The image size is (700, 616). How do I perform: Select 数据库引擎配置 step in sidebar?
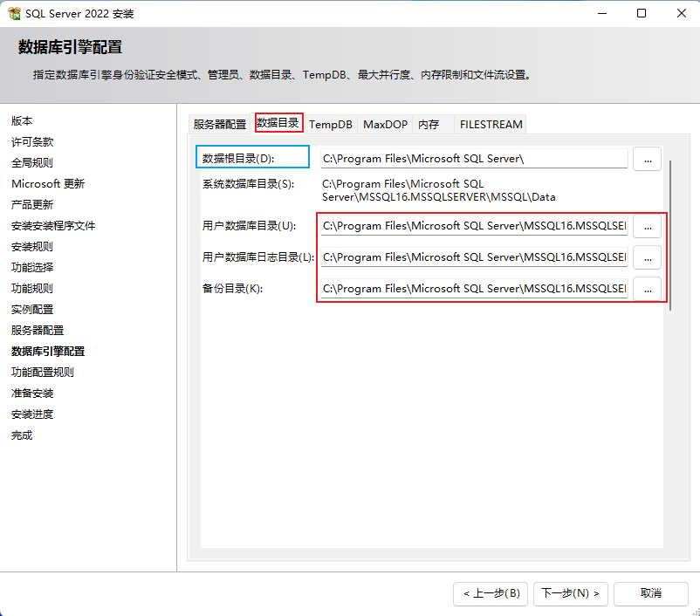[x=48, y=352]
